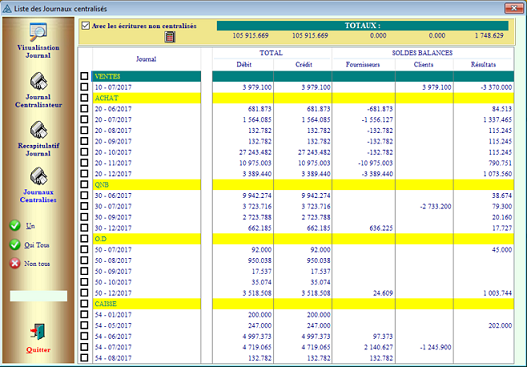This screenshot has width=527, height=367.
Task: Select the checkbox for 30 - 07/2017
Action: coord(84,206)
